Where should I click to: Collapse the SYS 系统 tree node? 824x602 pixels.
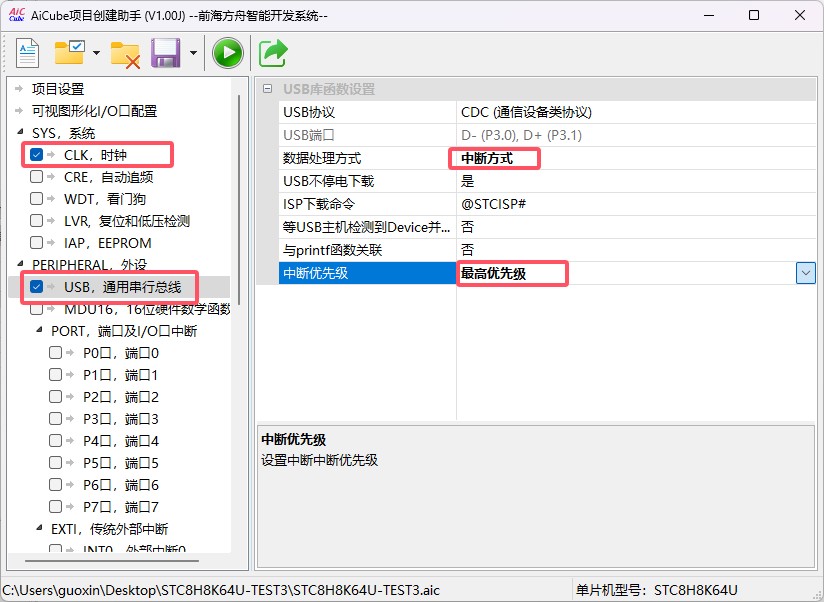(x=20, y=132)
